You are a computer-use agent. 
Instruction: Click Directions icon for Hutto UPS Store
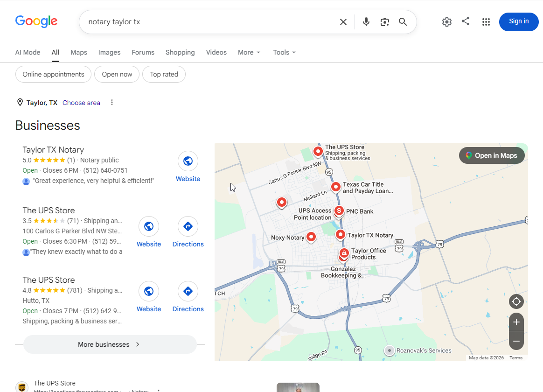188,291
